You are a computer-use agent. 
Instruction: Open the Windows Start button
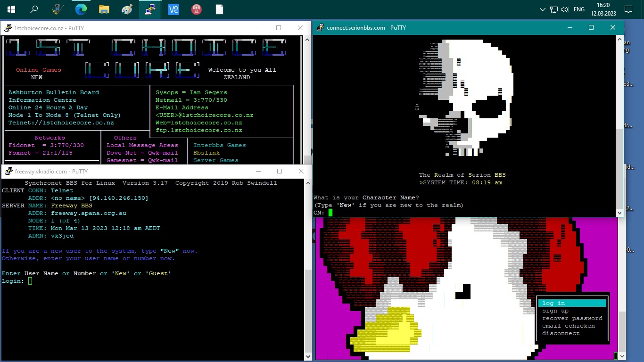coord(11,9)
